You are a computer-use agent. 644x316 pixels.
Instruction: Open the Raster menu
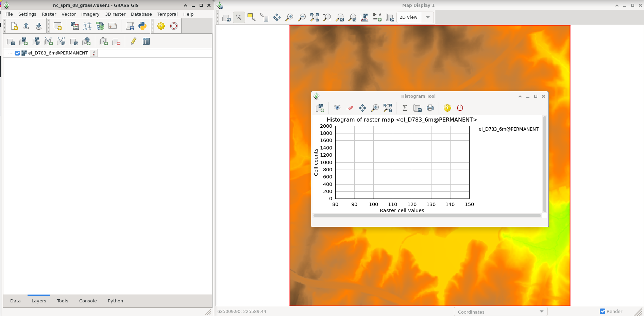point(49,14)
